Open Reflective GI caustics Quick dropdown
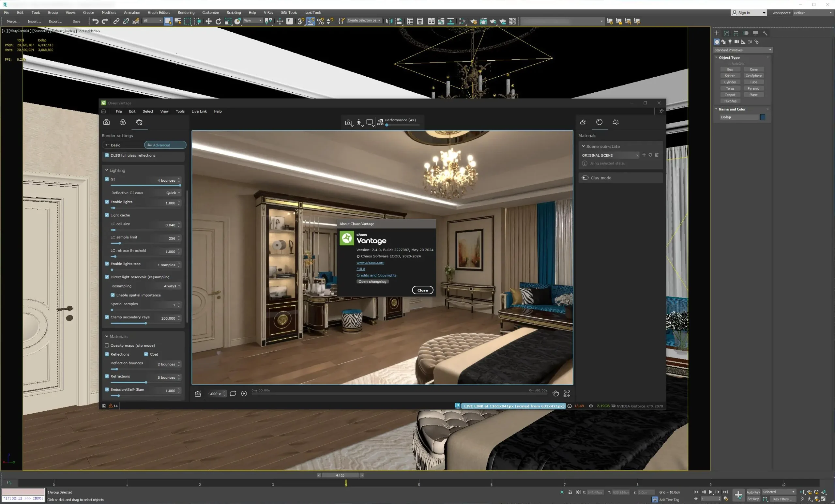835x504 pixels. click(173, 193)
